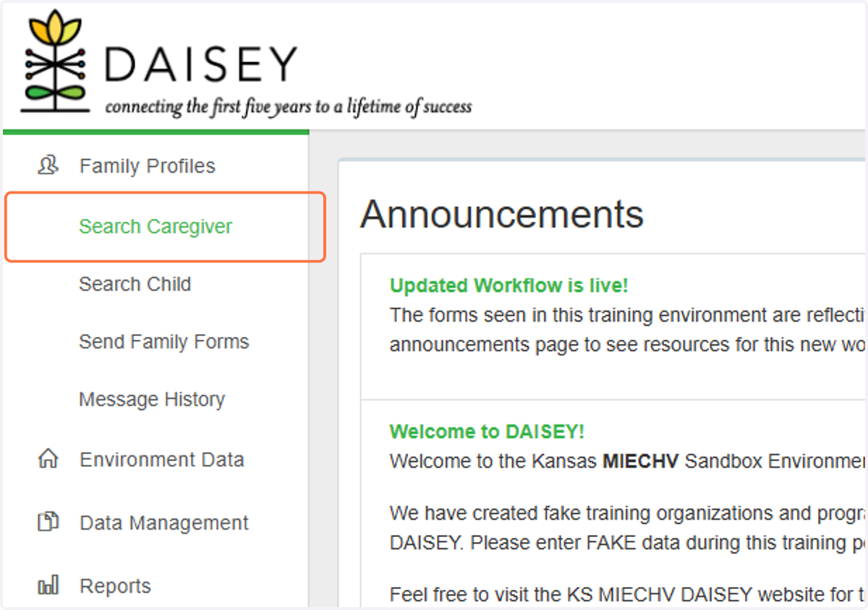868x610 pixels.
Task: Open Message History in the sidebar
Action: pyautogui.click(x=152, y=399)
